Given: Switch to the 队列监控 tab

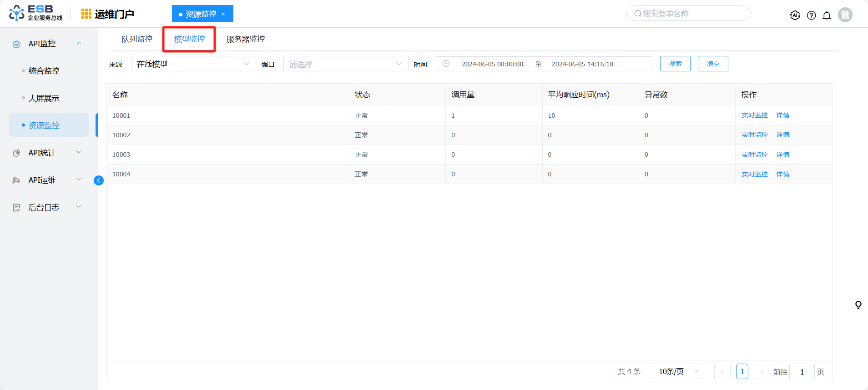Looking at the screenshot, I should tap(137, 39).
